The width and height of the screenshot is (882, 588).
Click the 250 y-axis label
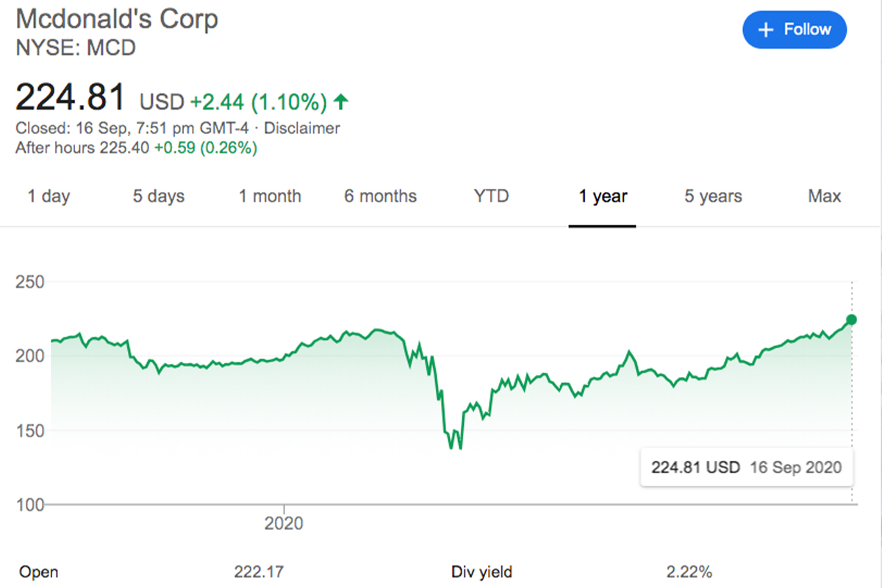pos(30,282)
